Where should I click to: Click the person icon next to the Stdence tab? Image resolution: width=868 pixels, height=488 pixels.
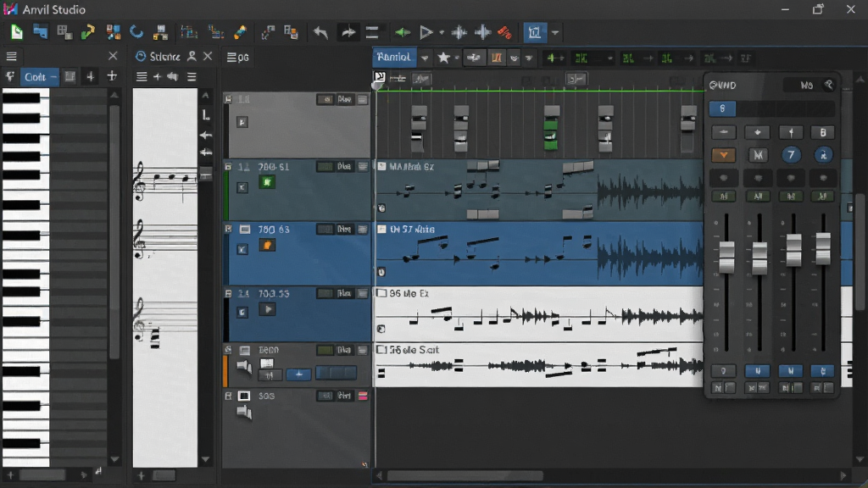pos(192,57)
